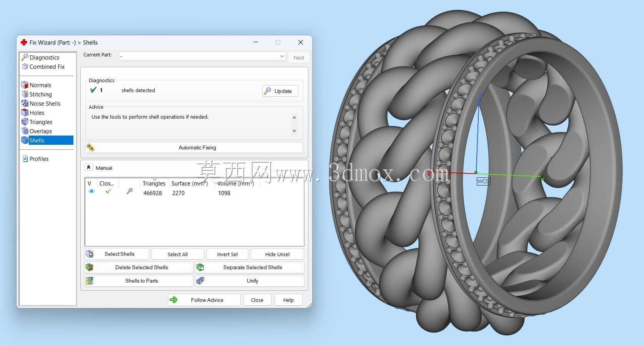Select Noise Shells in the sidebar

pos(45,104)
